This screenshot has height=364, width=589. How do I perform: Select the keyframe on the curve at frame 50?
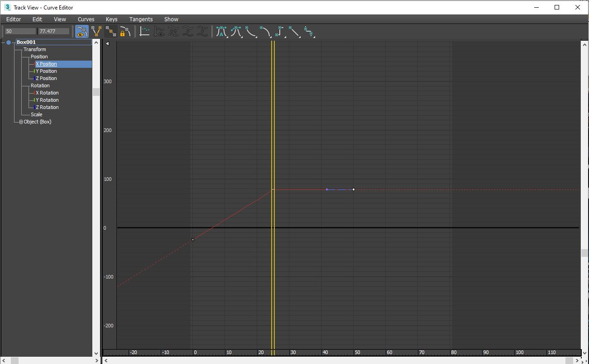point(353,189)
